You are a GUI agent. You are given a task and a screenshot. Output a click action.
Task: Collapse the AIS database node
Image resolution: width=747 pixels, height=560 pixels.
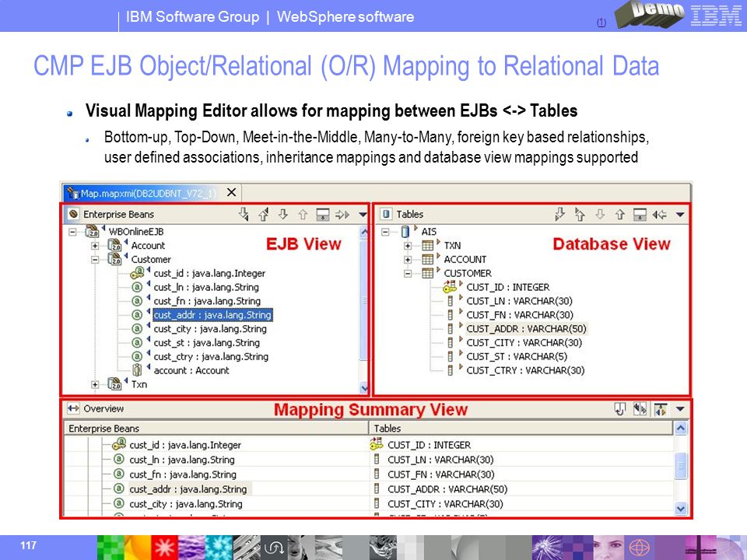pos(385,232)
